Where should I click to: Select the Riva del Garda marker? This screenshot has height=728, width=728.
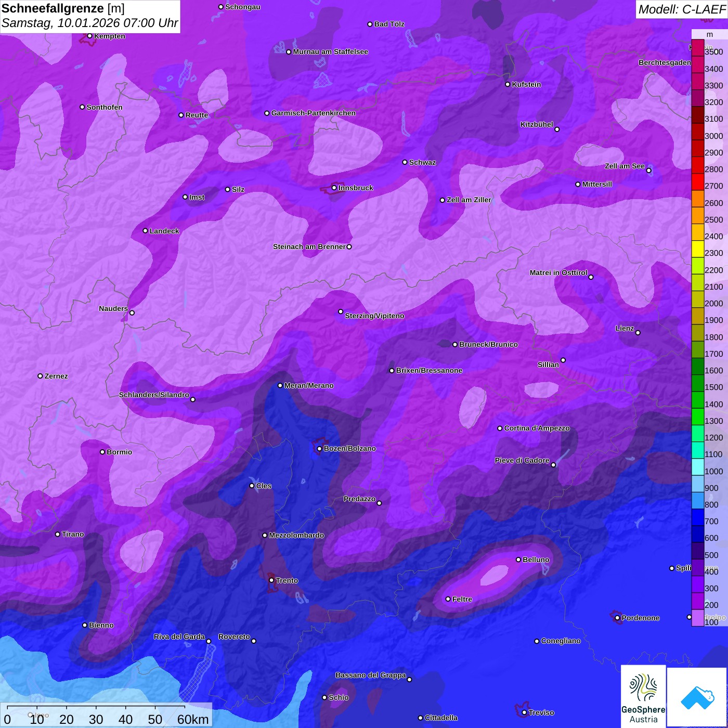[x=209, y=641]
